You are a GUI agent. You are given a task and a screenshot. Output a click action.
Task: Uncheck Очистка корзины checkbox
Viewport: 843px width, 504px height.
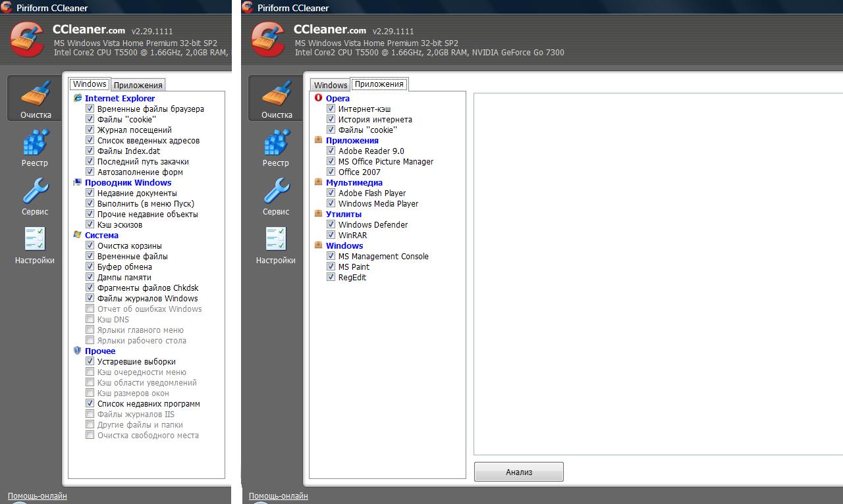90,245
